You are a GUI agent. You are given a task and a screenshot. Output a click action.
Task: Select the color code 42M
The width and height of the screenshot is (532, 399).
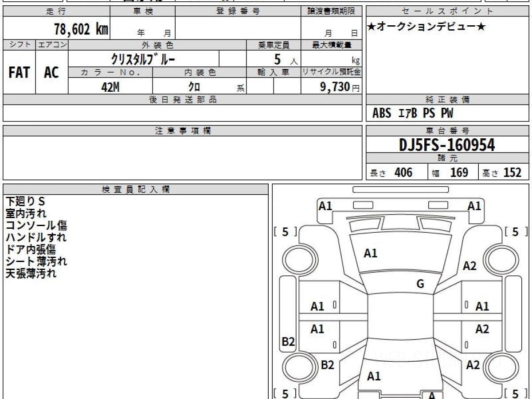[110, 87]
